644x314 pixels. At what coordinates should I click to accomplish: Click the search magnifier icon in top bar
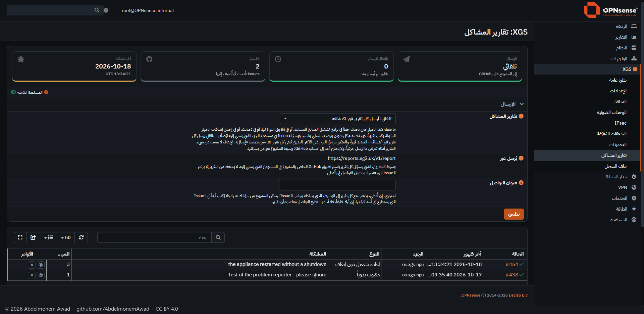pyautogui.click(x=97, y=10)
